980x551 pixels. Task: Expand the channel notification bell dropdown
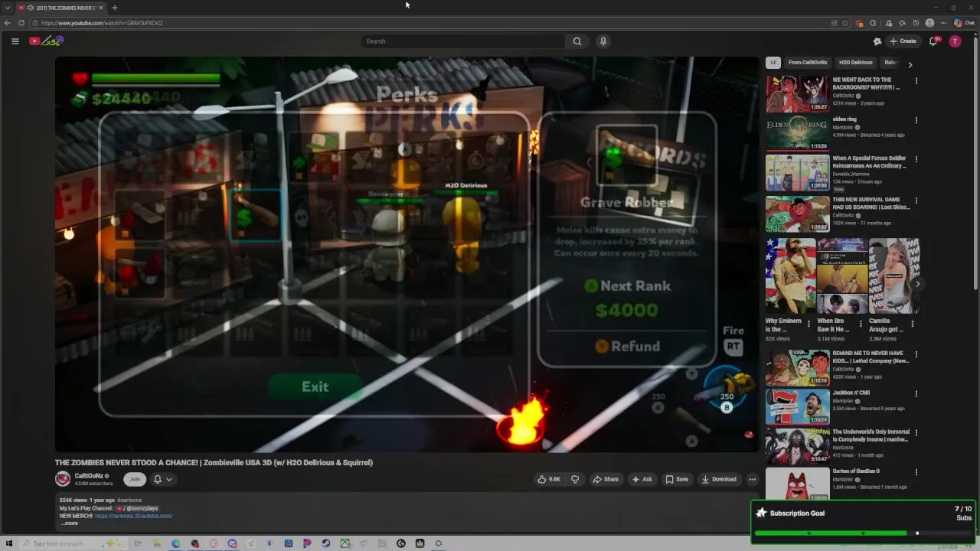[162, 479]
